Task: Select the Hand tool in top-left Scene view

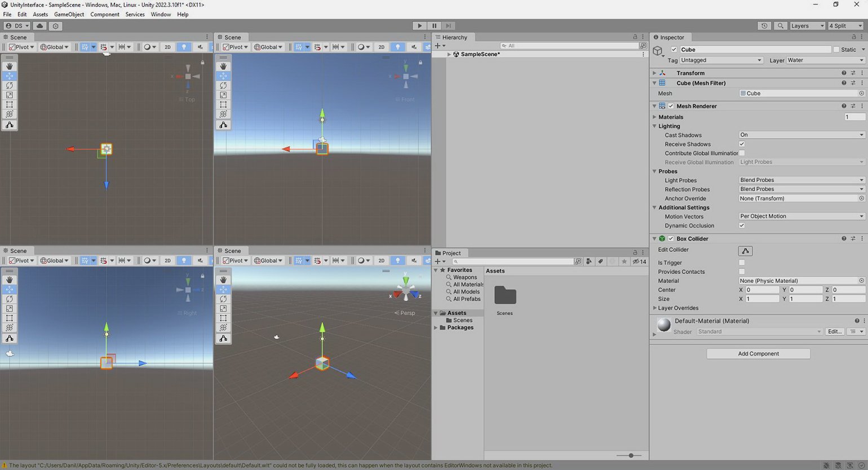Action: coord(10,66)
